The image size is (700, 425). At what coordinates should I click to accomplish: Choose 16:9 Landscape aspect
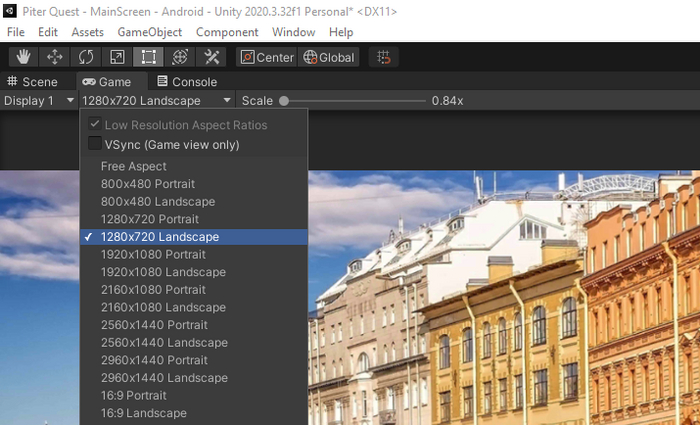pyautogui.click(x=194, y=413)
